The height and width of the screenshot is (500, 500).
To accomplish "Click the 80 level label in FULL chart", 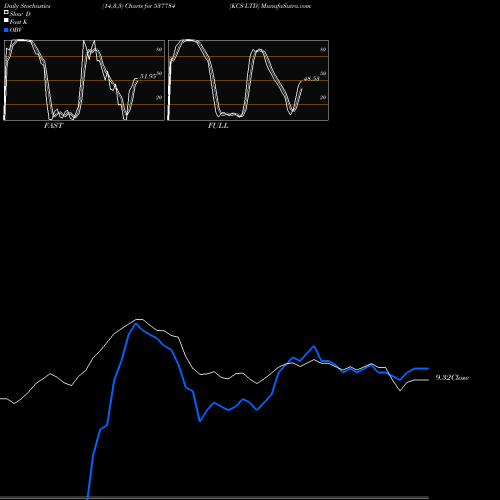I will 323,49.
